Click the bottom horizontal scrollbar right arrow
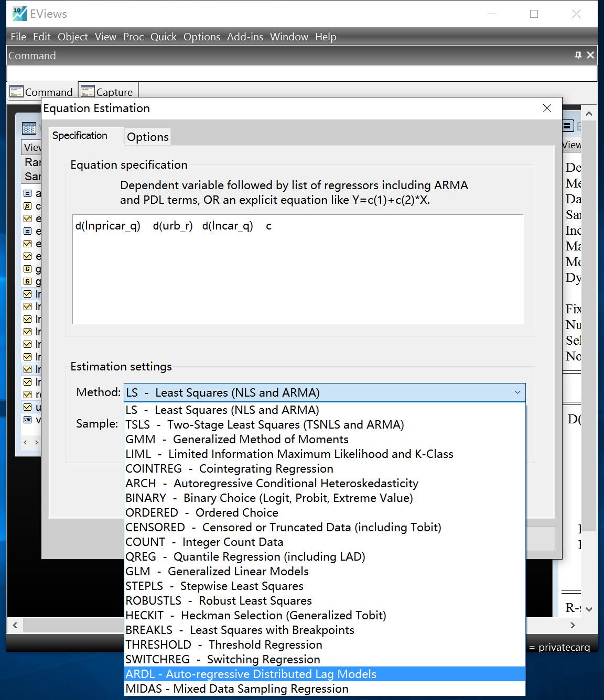Viewport: 604px width, 700px height. 573,625
